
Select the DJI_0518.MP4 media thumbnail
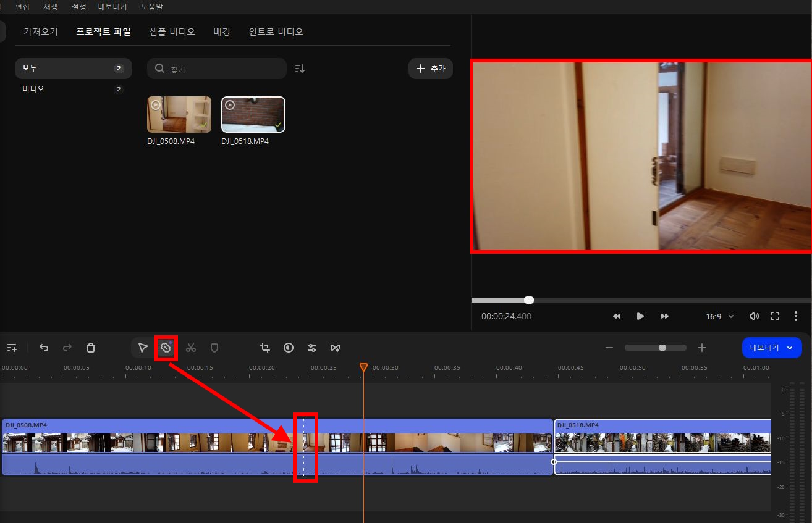pyautogui.click(x=253, y=114)
